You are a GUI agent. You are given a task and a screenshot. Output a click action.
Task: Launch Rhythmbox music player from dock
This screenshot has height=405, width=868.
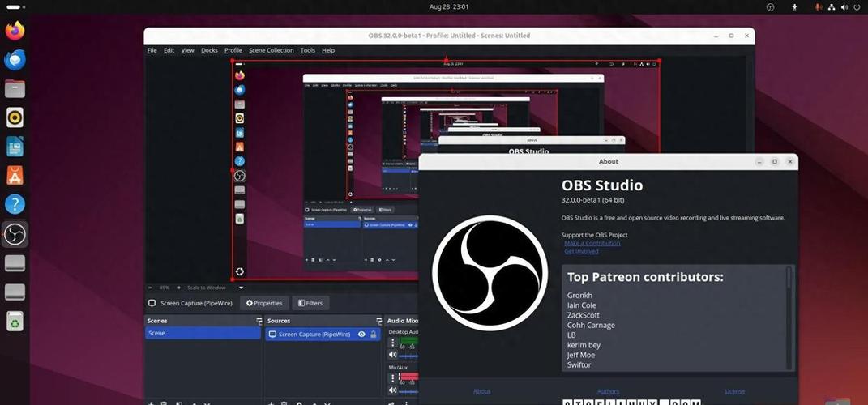tap(15, 117)
